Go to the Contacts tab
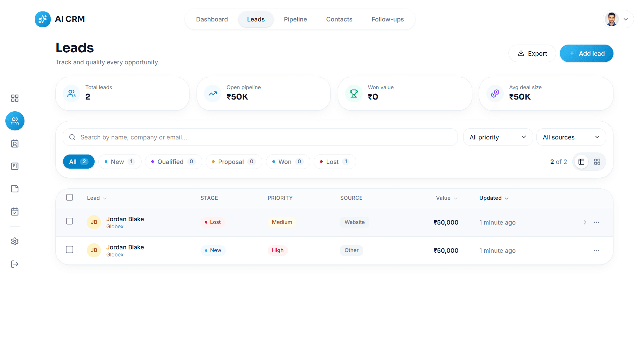 click(x=339, y=19)
